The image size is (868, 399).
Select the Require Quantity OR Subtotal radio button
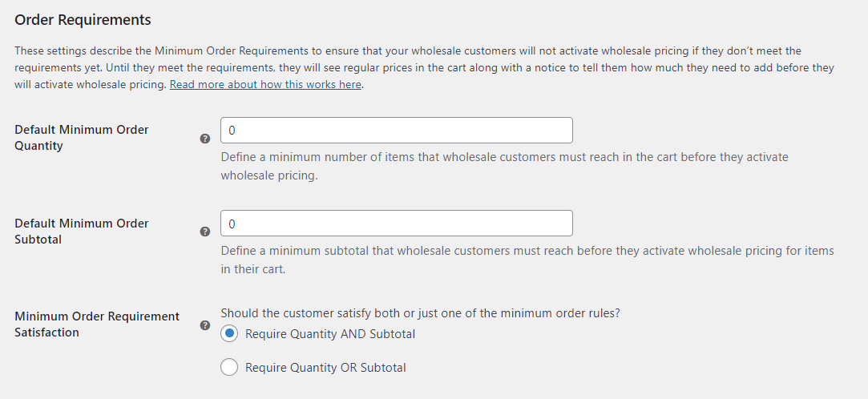[229, 367]
